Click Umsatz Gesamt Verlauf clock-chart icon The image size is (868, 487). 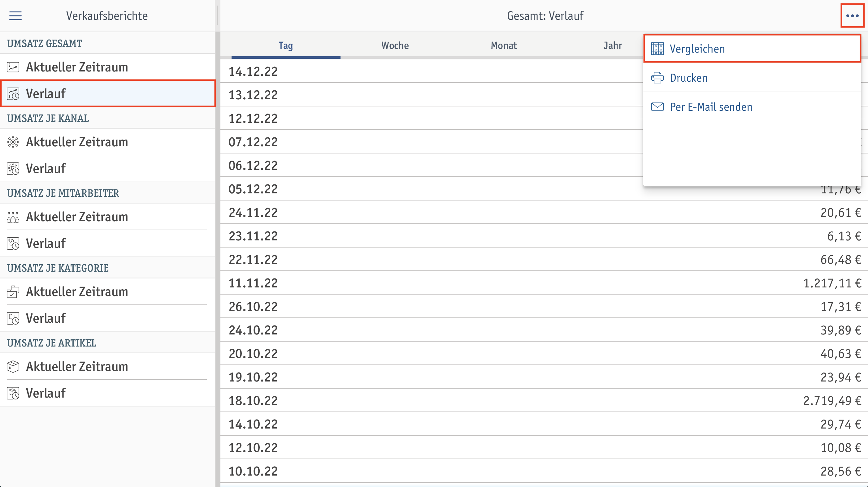[13, 94]
